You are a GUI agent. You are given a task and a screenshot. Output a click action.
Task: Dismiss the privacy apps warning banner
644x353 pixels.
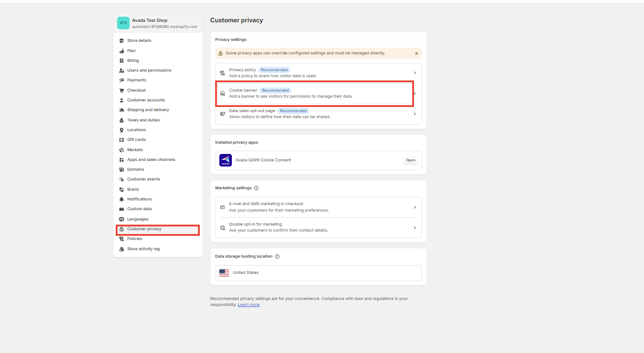416,53
